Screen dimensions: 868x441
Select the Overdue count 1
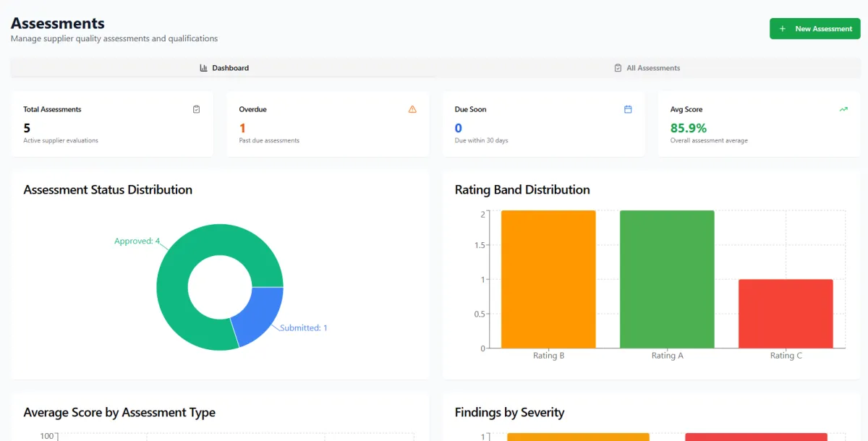click(242, 128)
